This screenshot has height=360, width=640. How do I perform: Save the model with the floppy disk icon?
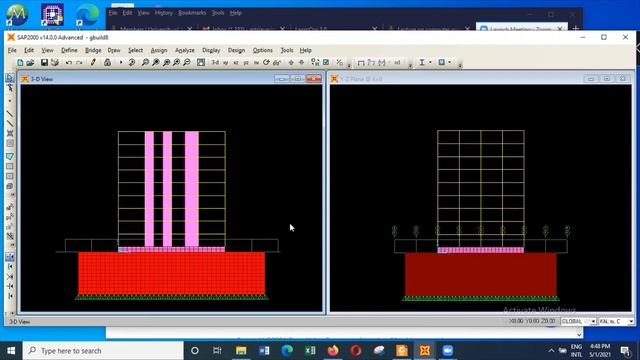point(44,62)
